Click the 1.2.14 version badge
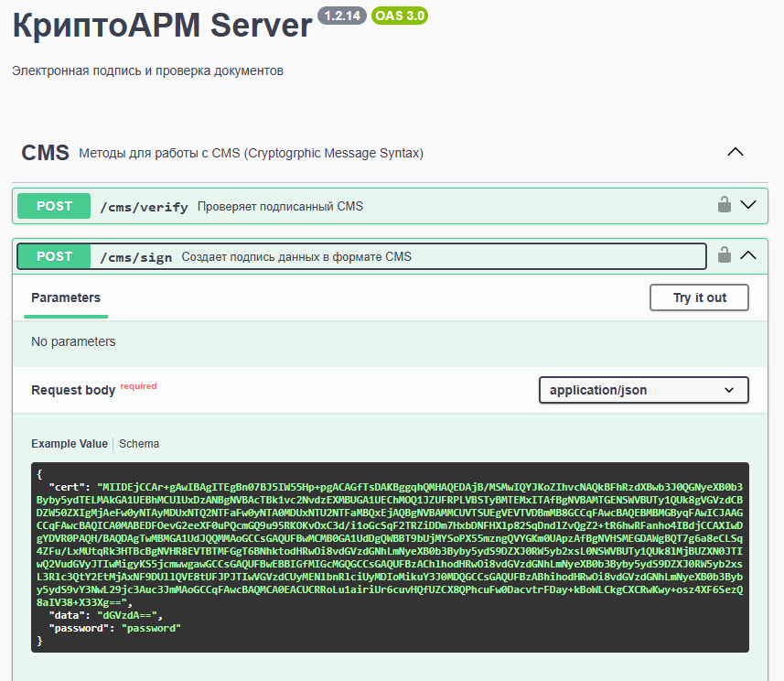 [x=340, y=16]
